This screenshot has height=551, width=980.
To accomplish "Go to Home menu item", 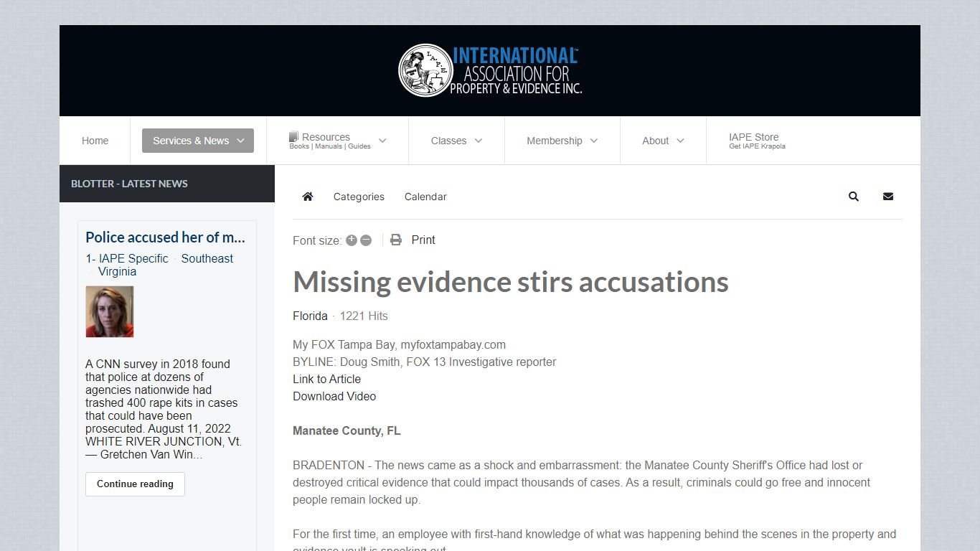I will point(95,141).
